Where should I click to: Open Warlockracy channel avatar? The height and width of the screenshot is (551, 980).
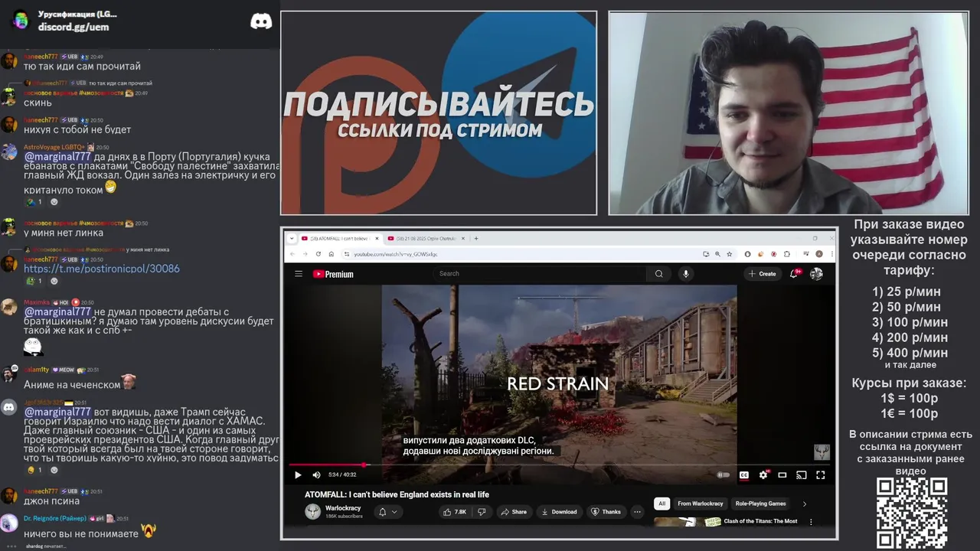click(x=312, y=512)
